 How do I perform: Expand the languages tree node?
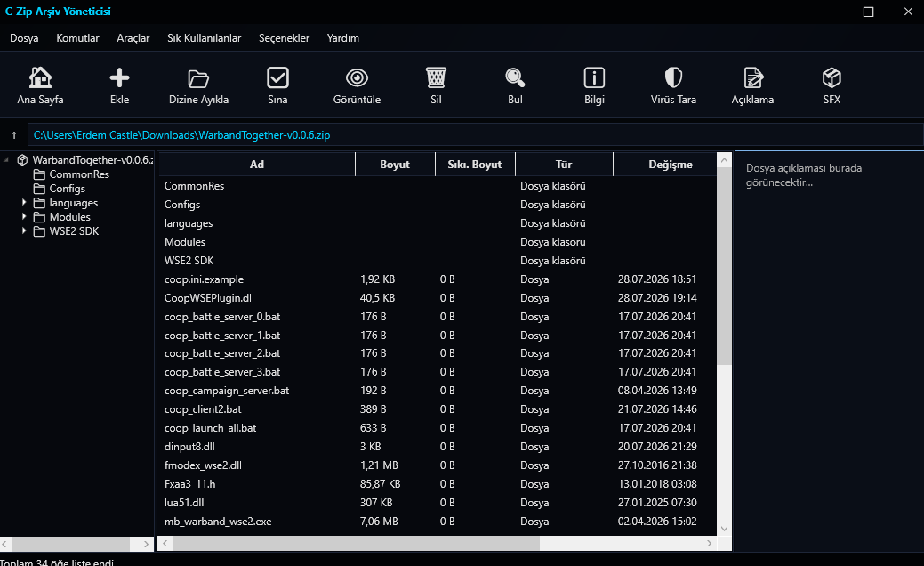click(24, 202)
